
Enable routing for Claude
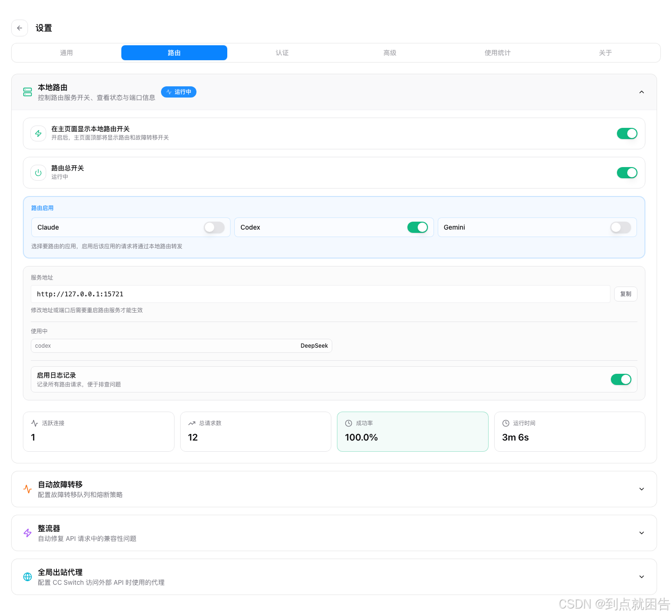coord(214,227)
